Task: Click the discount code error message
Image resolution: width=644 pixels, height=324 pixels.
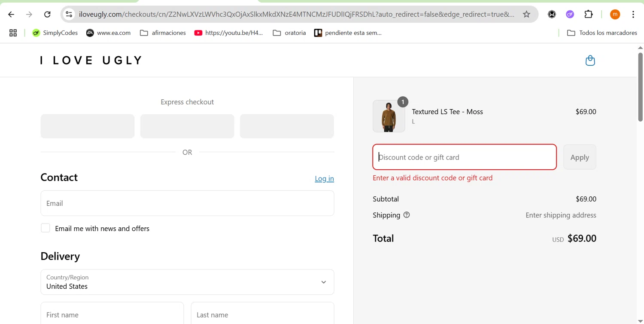Action: point(433,178)
